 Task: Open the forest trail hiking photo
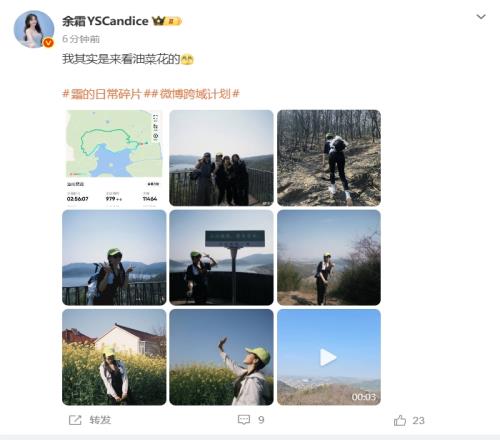pyautogui.click(x=329, y=158)
